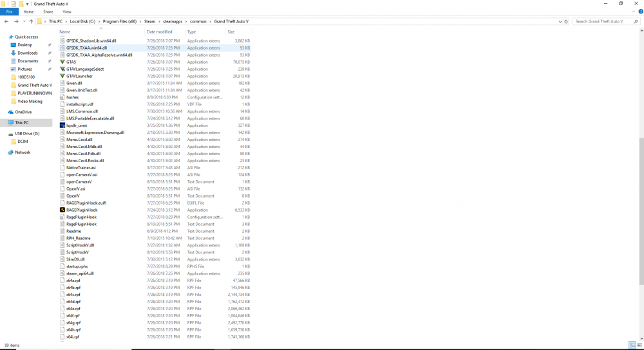
Task: Select the startup.rphs file
Action: [77, 266]
